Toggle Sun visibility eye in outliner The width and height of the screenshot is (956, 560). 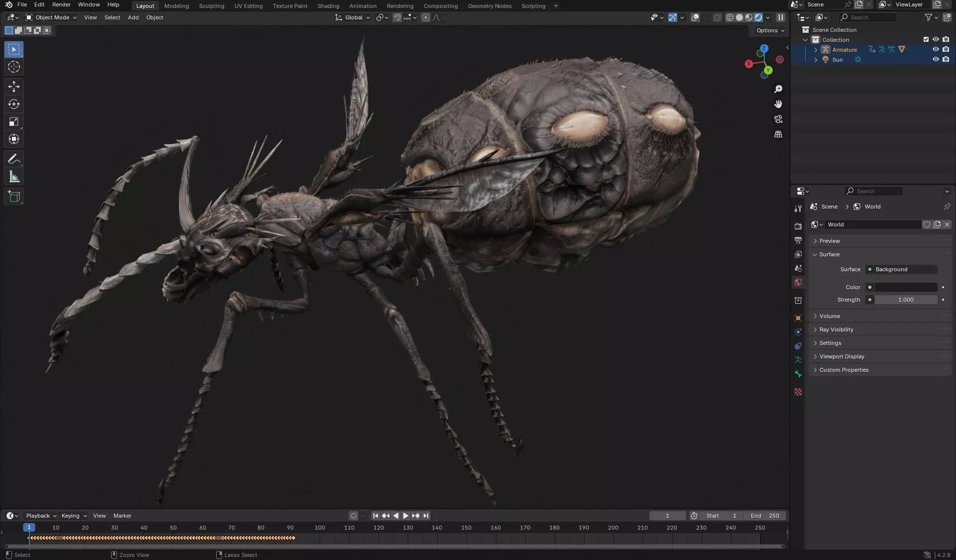[x=936, y=59]
